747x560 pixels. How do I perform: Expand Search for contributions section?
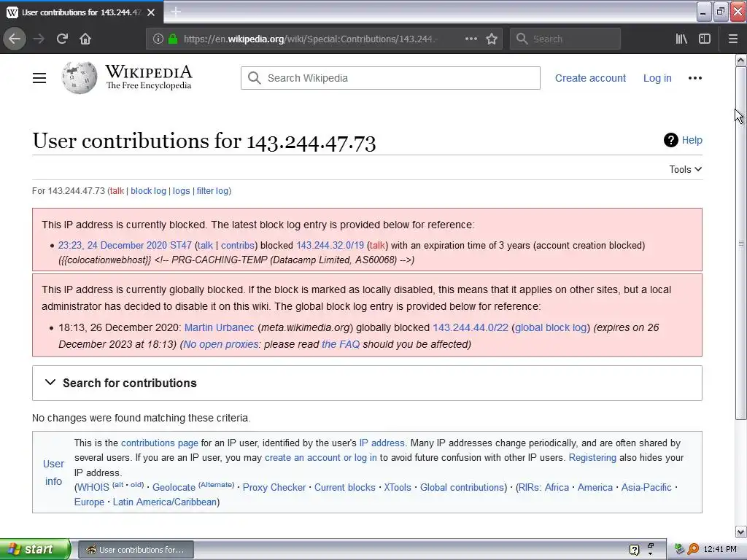(x=367, y=383)
